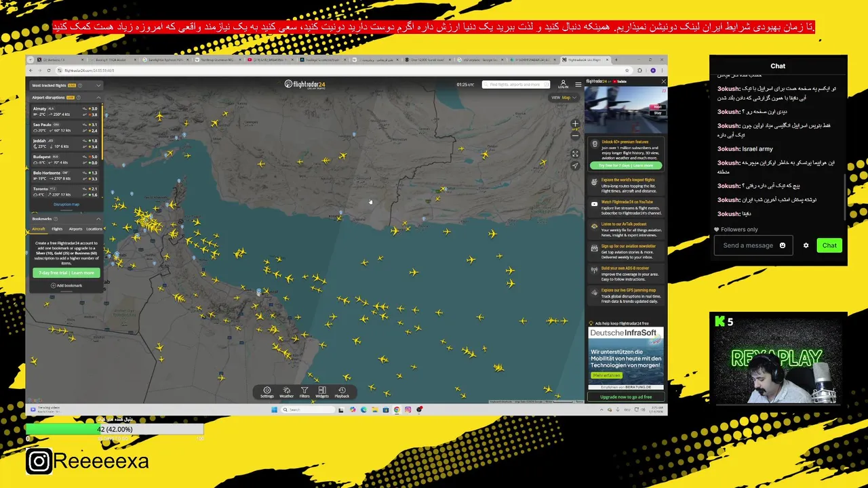Collapse the Bookmarks panel
The height and width of the screenshot is (488, 868).
tap(98, 219)
